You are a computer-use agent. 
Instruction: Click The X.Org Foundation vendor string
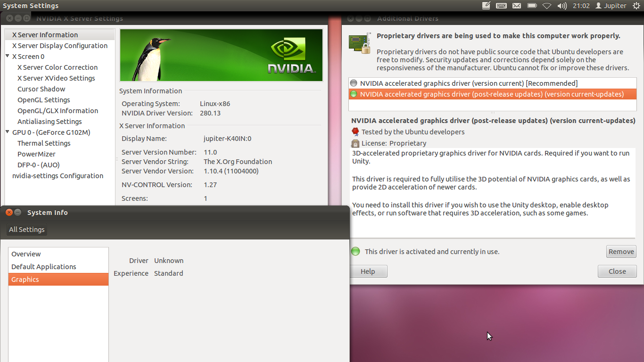(x=238, y=162)
